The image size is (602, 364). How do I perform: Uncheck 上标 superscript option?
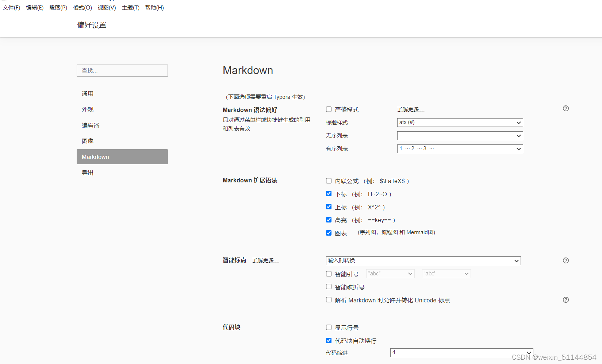pyautogui.click(x=329, y=207)
